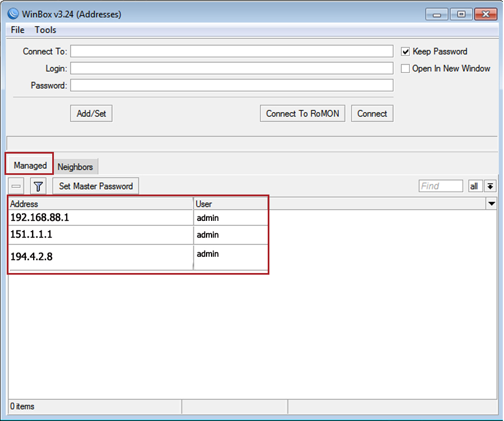Select the Managed tab

pyautogui.click(x=30, y=165)
